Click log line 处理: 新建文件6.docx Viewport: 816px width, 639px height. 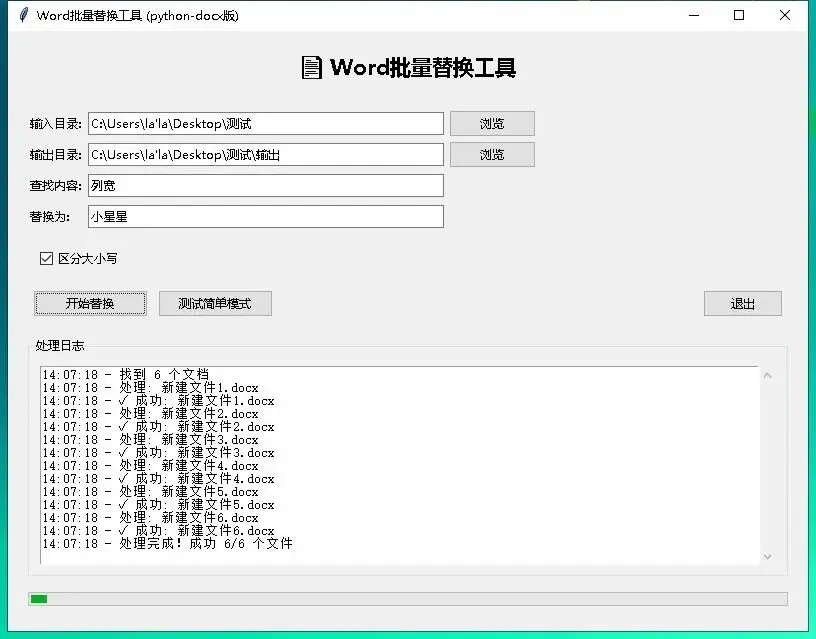(150, 518)
